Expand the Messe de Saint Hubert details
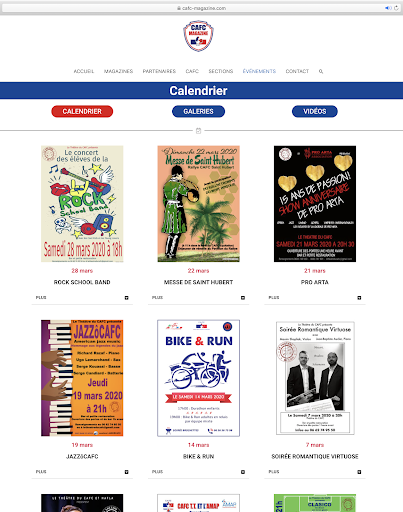Viewport: 403px width, 512px height. (x=243, y=298)
